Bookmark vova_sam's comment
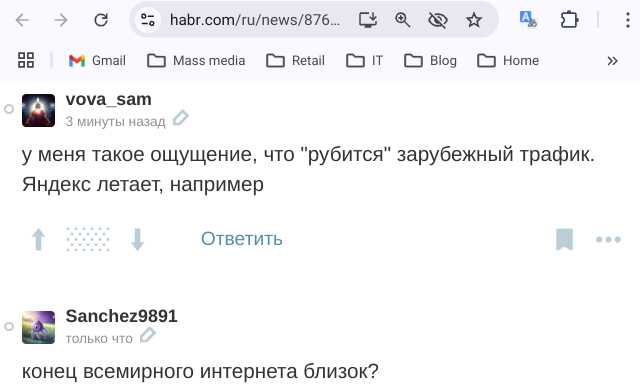Image resolution: width=640 pixels, height=390 pixels. [x=564, y=239]
